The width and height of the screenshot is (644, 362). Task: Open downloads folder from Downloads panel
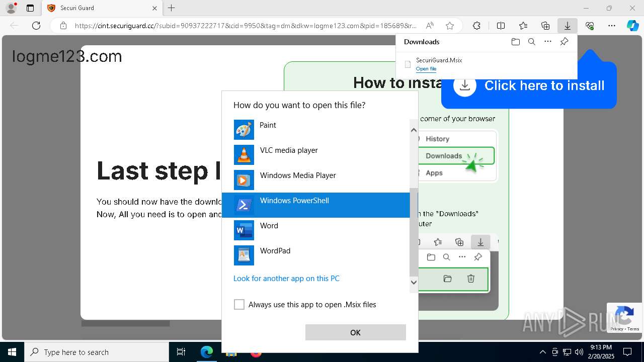(515, 42)
